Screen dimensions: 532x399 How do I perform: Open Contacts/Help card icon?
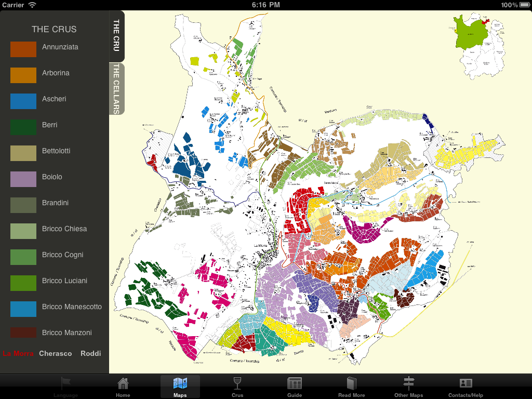465,384
